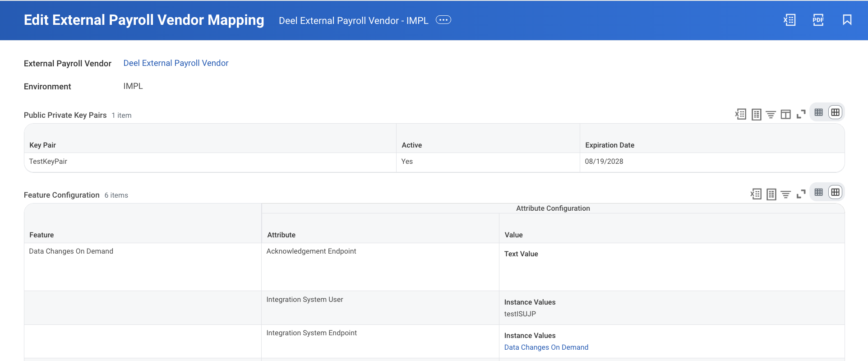Switch Key Pairs table to list view
868x361 pixels.
click(819, 112)
